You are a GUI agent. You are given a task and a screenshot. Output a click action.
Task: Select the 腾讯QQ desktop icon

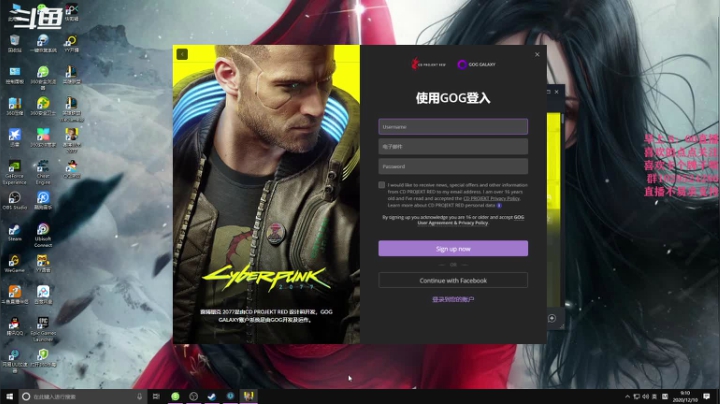pyautogui.click(x=14, y=326)
